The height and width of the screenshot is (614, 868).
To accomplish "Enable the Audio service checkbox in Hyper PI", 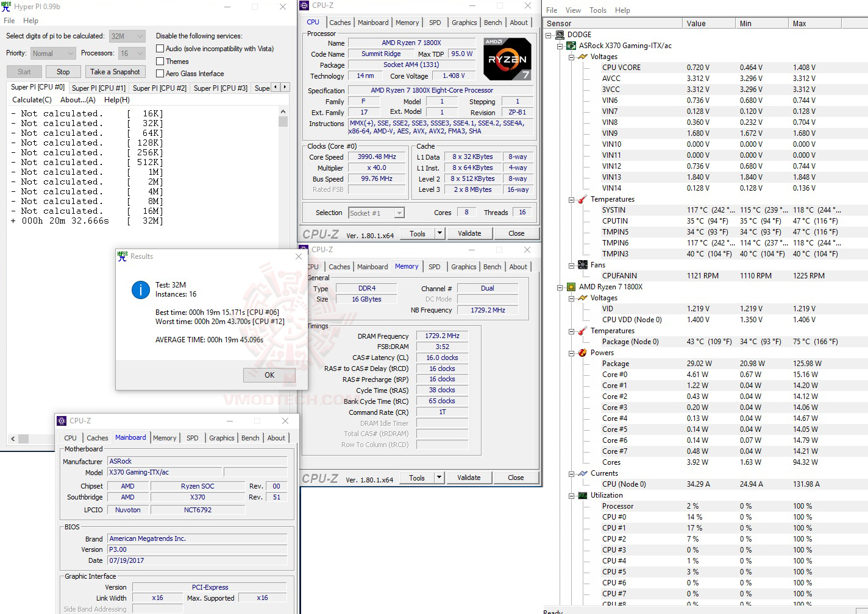I will coord(160,49).
